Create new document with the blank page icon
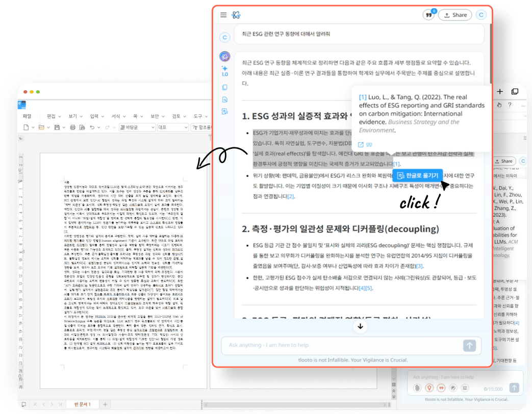Screen dimensions: 532x414 pos(26,127)
